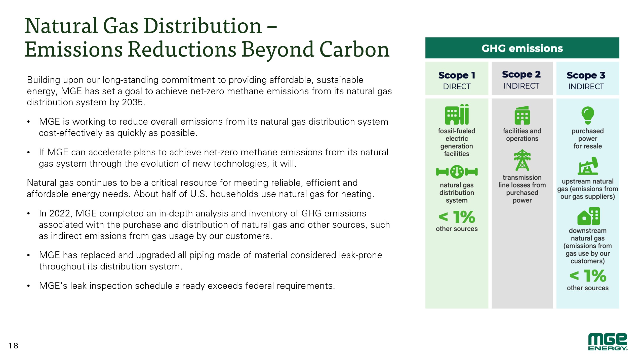Viewport: 644px width, 362px height.
Task: Click the leak inspection schedule bullet
Action: (x=187, y=286)
